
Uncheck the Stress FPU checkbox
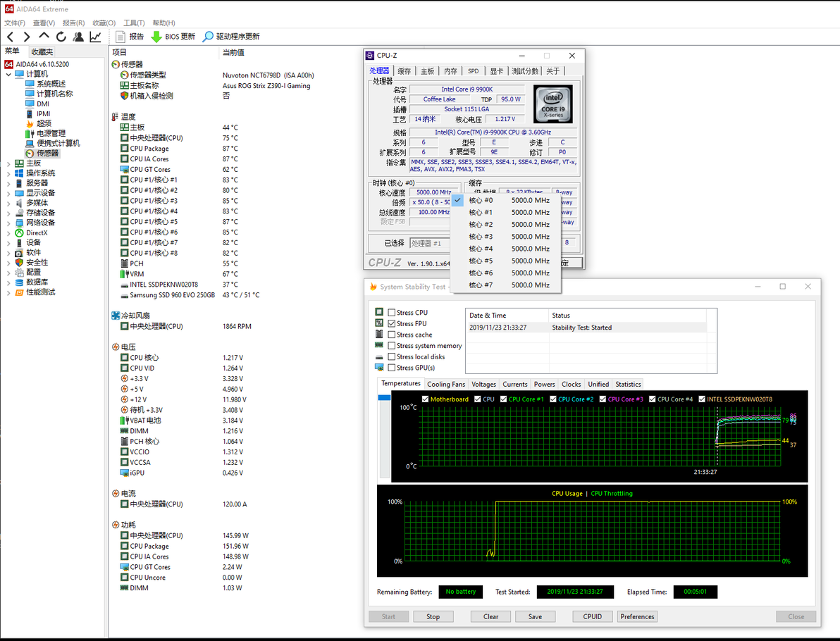392,323
